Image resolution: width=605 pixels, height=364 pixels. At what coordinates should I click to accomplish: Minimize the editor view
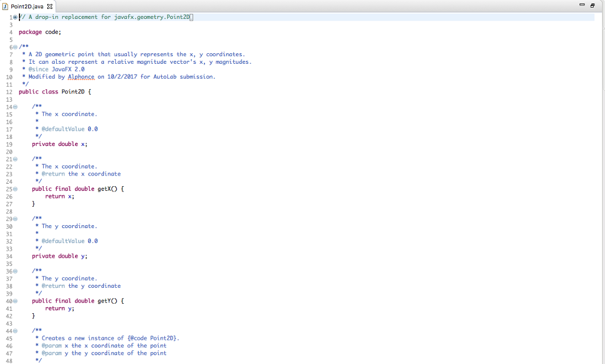582,4
